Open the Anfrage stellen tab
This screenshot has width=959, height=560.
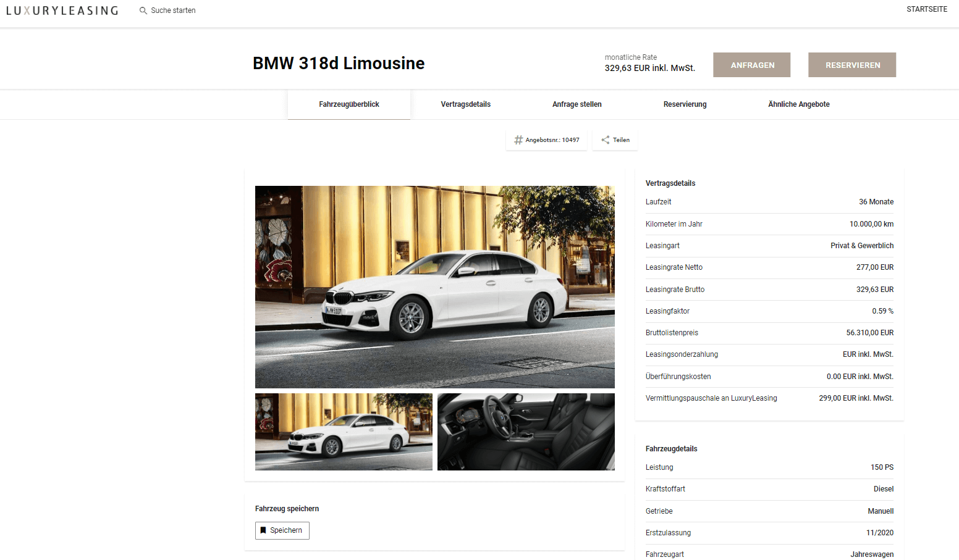[577, 104]
